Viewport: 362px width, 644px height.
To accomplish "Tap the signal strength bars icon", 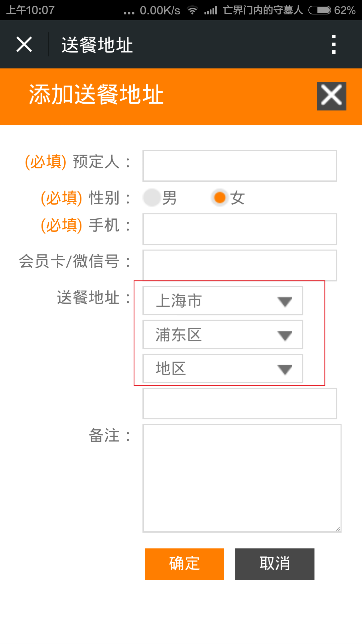I will click(211, 10).
